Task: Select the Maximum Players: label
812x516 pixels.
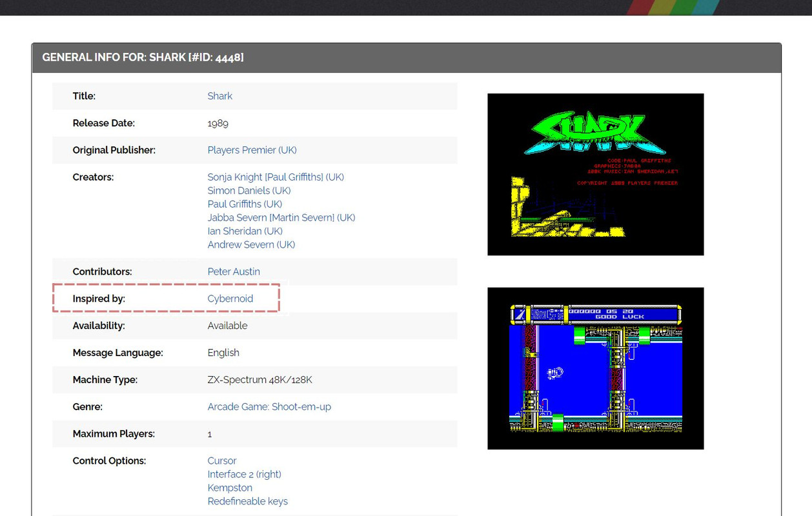Action: coord(114,434)
